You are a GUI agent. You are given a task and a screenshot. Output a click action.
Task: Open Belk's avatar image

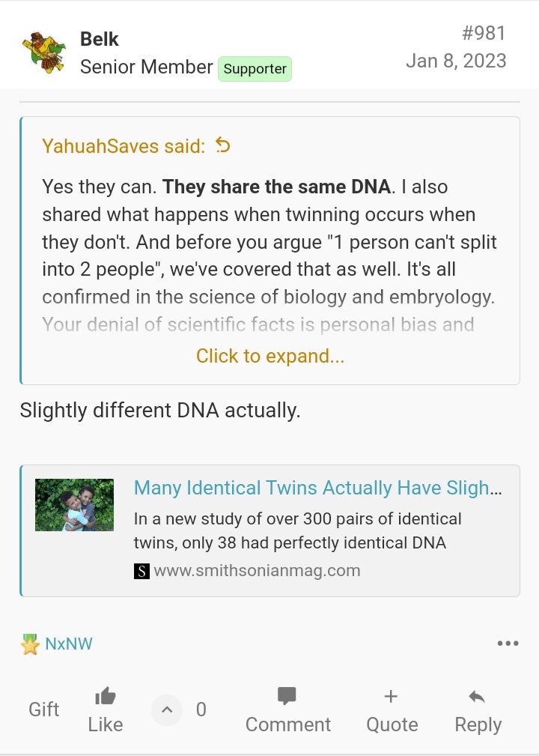pos(43,52)
